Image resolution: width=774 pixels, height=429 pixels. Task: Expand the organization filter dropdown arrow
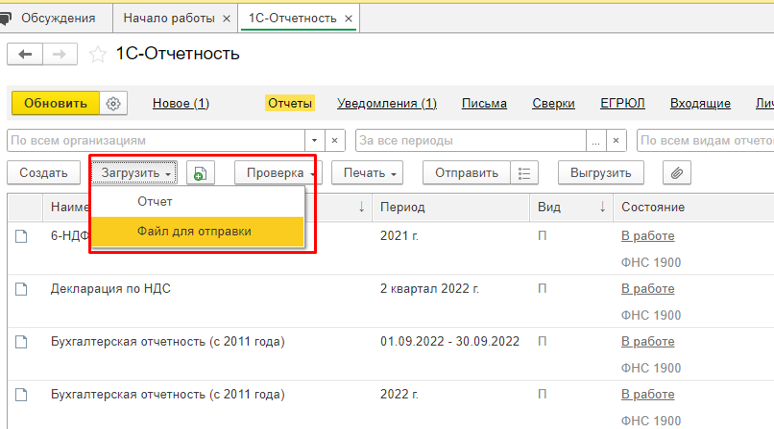pos(314,141)
